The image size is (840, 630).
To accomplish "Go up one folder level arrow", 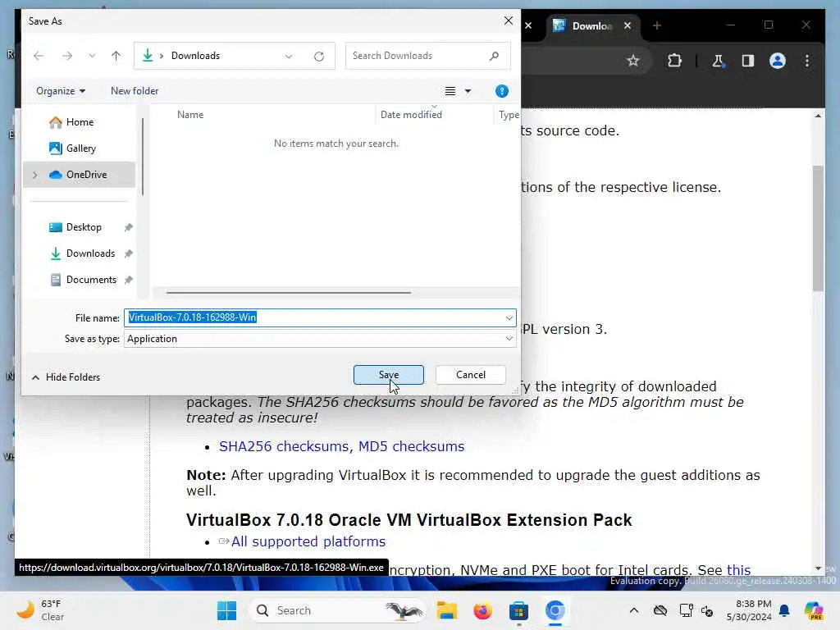I will (116, 56).
